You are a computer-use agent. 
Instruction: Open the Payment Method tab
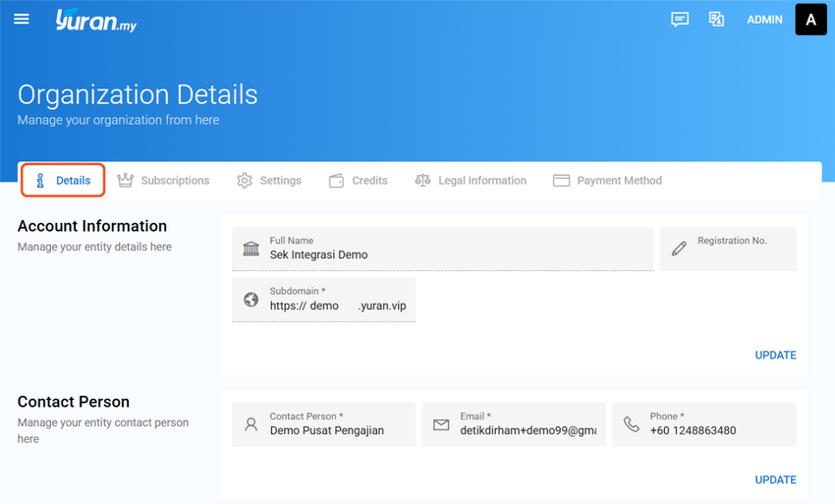607,181
